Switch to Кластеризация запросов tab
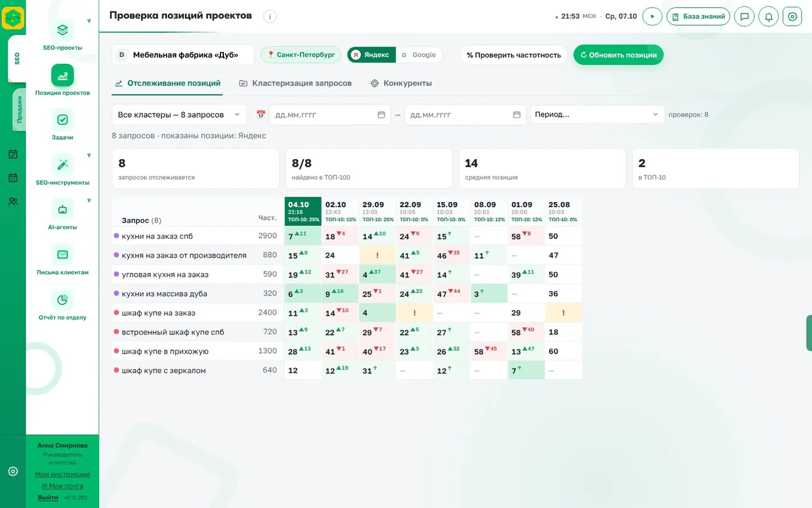Viewport: 812px width, 508px height. tap(296, 83)
